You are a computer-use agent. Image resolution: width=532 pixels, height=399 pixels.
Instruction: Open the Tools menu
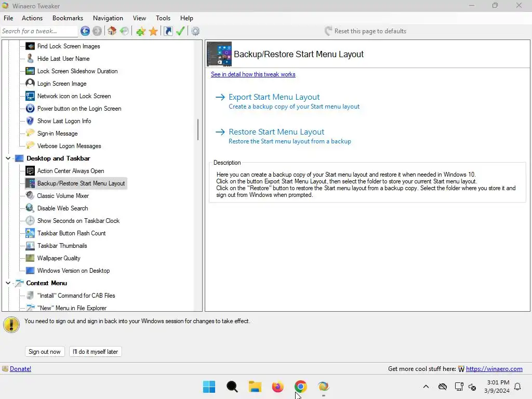(x=163, y=18)
